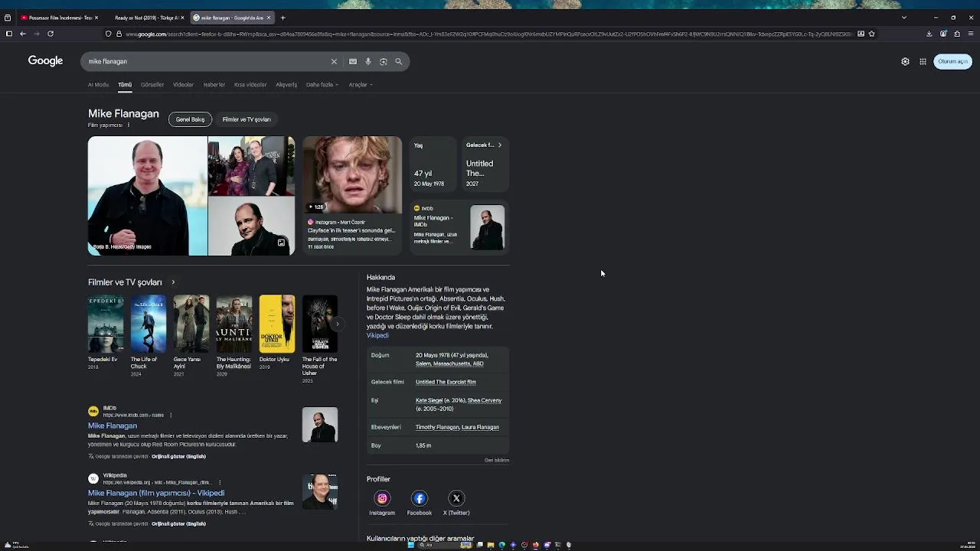The image size is (980, 551).
Task: Open the Timothy Flanagan link
Action: [x=437, y=427]
